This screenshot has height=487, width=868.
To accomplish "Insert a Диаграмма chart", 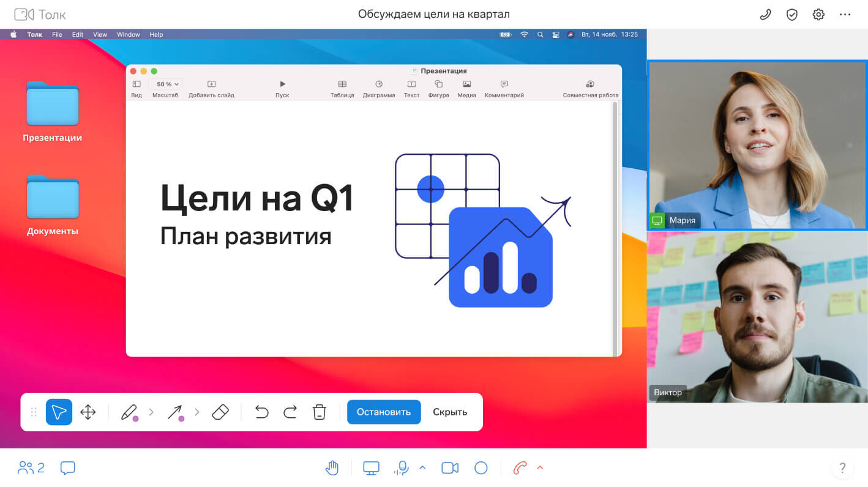I will click(x=379, y=89).
